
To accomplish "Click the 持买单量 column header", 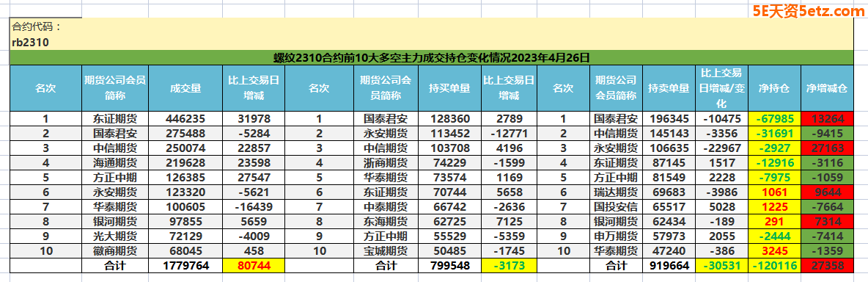I will click(450, 88).
